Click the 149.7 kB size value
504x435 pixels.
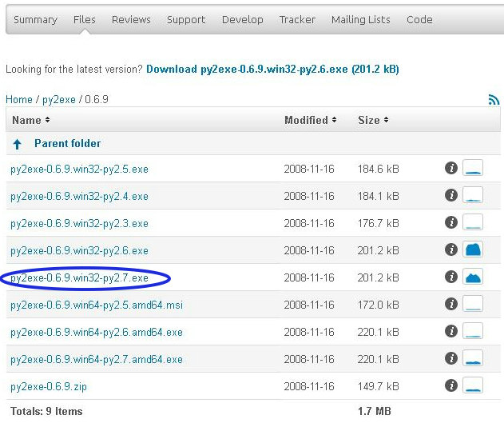(379, 386)
